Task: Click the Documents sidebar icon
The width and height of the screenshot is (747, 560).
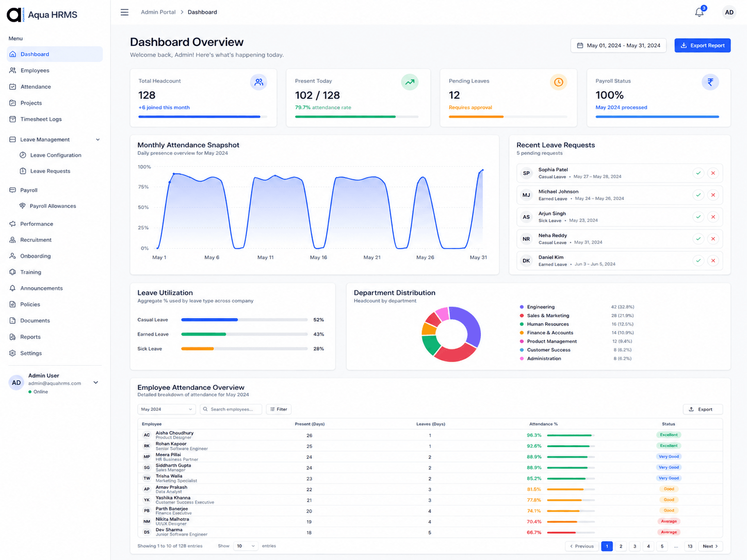Action: pos(13,321)
